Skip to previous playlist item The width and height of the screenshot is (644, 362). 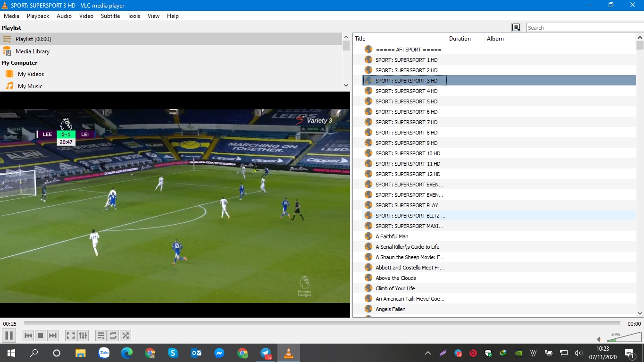pyautogui.click(x=28, y=336)
